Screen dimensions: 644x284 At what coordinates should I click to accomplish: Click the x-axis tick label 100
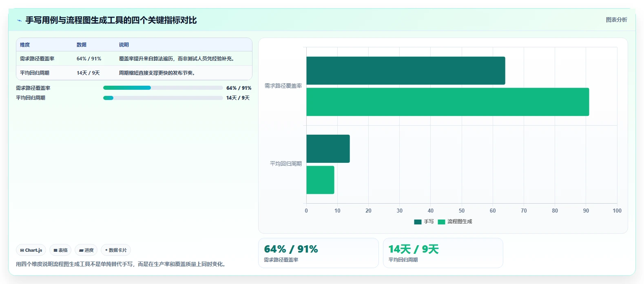(x=617, y=211)
